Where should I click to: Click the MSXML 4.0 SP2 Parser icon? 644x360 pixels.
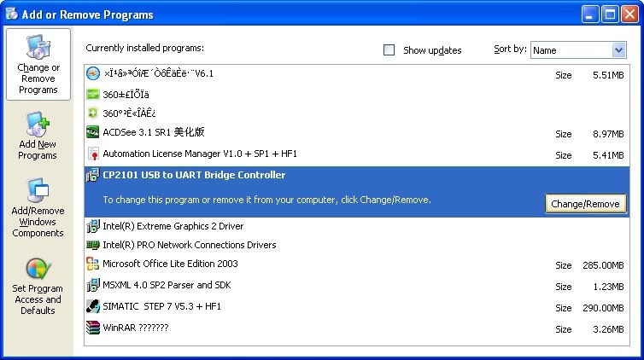(93, 285)
